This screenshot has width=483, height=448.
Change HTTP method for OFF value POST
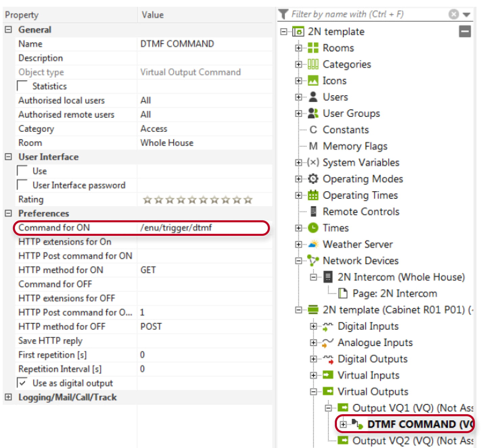[204, 326]
